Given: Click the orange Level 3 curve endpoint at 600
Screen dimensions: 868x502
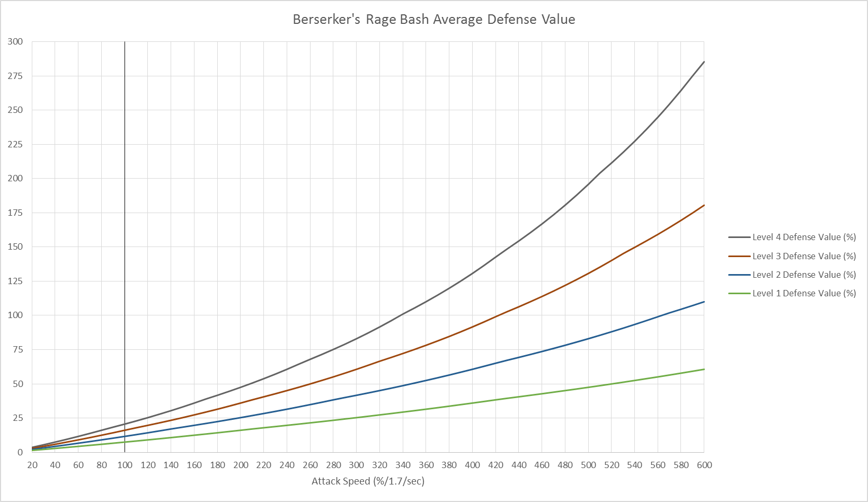Looking at the screenshot, I should pyautogui.click(x=704, y=205).
